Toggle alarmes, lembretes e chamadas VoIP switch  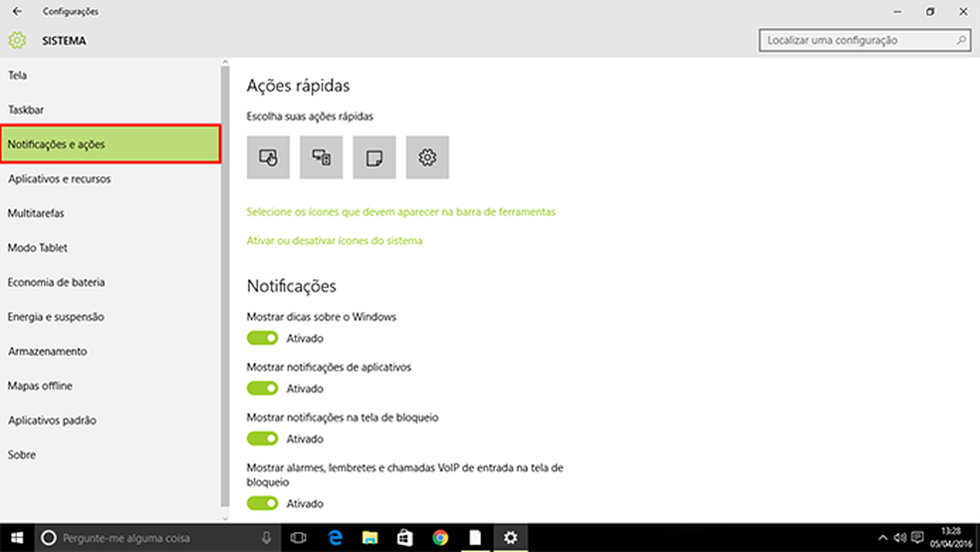click(263, 503)
